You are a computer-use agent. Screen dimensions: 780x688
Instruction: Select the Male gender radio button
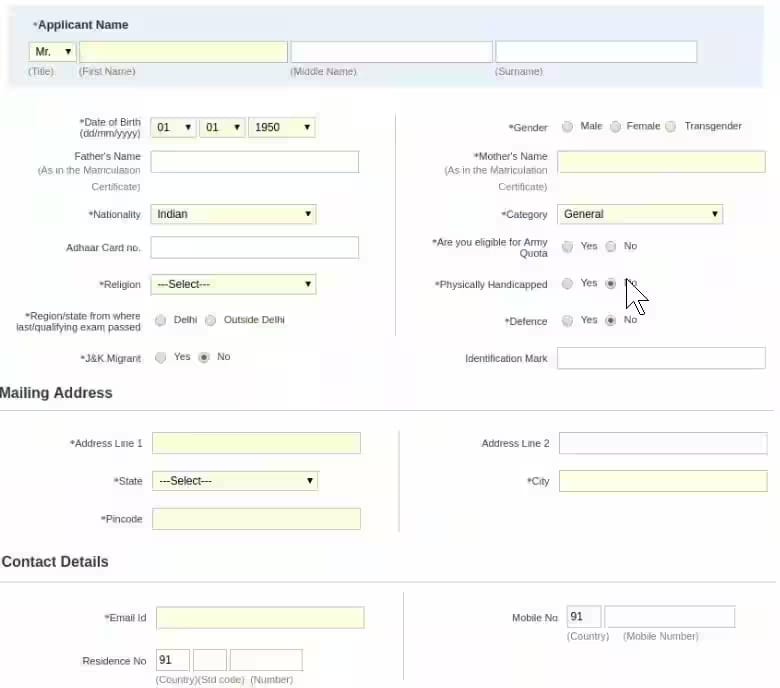pyautogui.click(x=567, y=127)
